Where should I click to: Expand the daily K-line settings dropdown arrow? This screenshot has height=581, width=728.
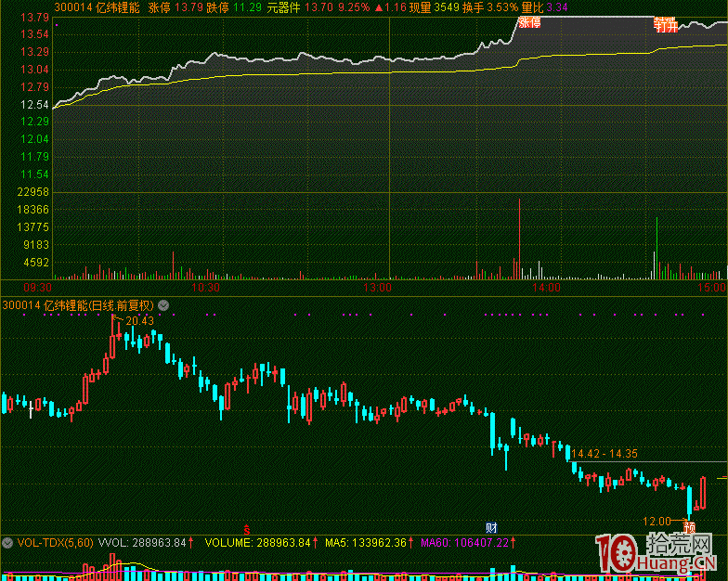pyautogui.click(x=164, y=304)
